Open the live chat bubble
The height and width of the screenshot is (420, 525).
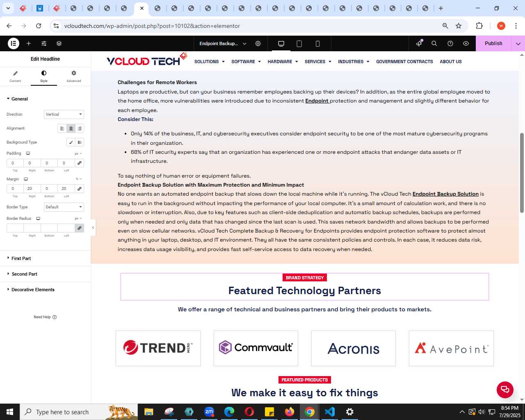click(x=505, y=390)
